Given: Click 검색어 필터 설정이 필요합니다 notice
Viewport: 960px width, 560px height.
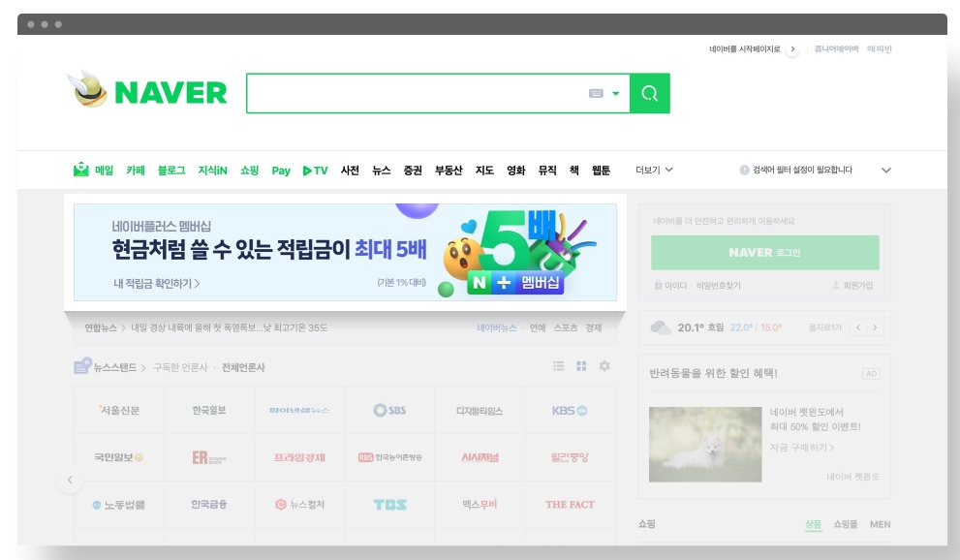Looking at the screenshot, I should [802, 170].
